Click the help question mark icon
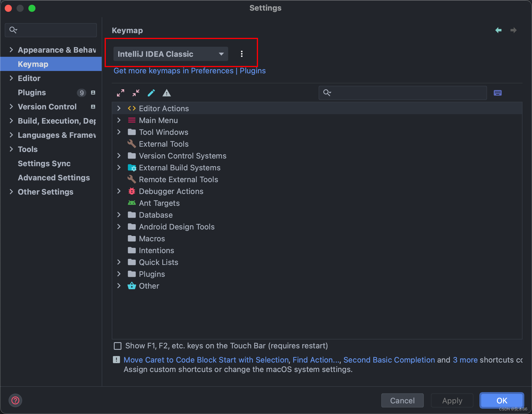The image size is (532, 414). point(15,400)
